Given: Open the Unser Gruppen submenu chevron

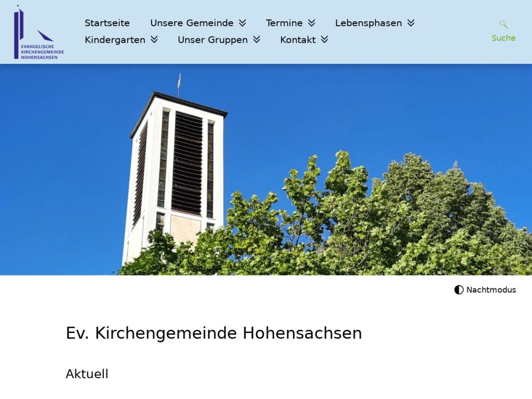Looking at the screenshot, I should (x=256, y=39).
